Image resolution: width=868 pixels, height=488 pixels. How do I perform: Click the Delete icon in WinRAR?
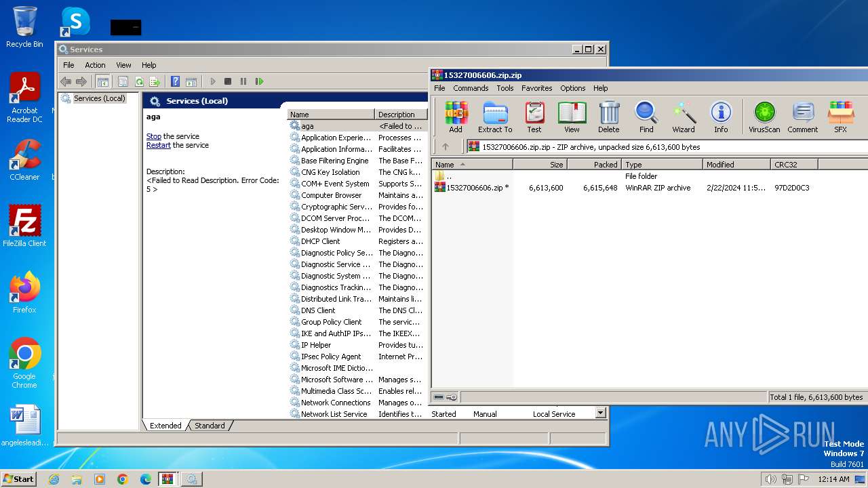pyautogui.click(x=608, y=117)
